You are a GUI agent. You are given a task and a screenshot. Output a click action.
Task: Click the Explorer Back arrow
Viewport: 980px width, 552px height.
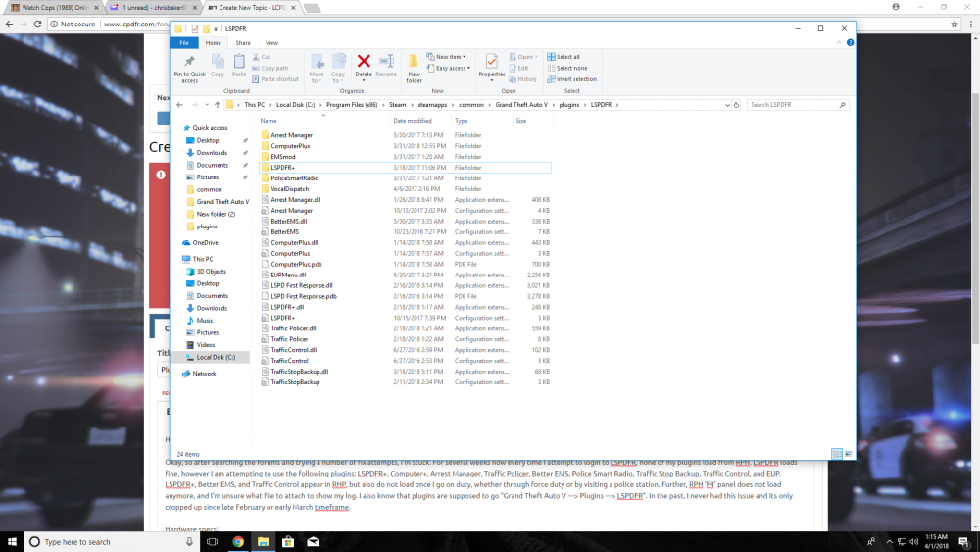pyautogui.click(x=180, y=105)
